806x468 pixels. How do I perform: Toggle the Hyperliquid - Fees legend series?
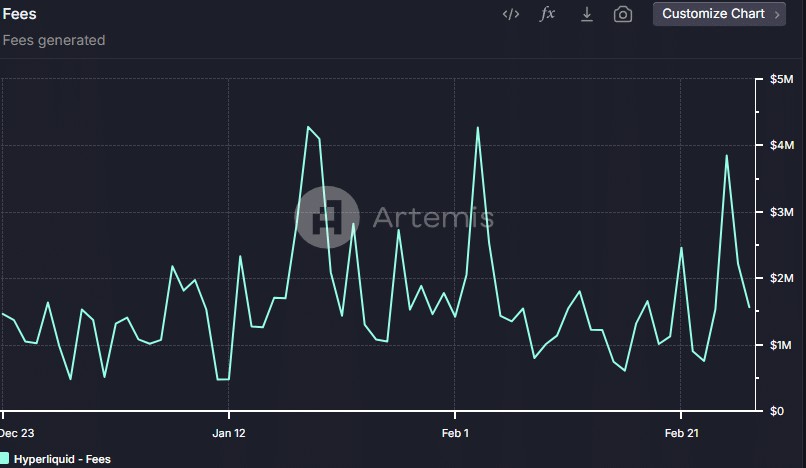(x=64, y=459)
